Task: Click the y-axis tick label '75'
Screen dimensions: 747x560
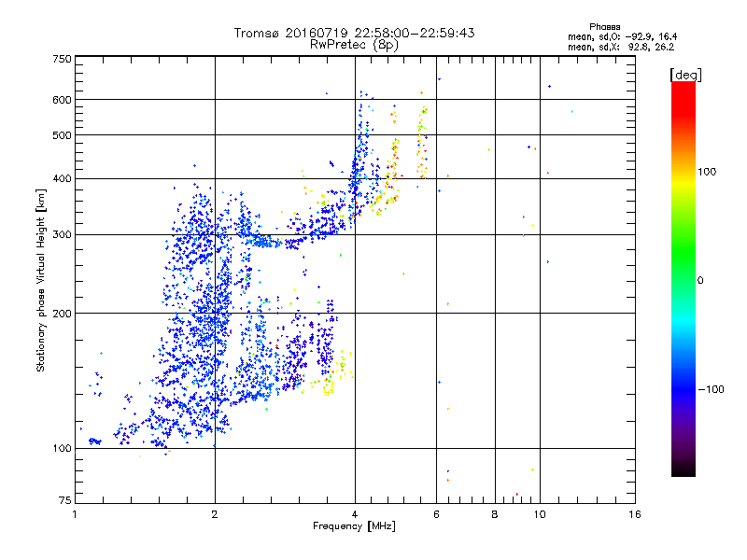Action: (65, 500)
